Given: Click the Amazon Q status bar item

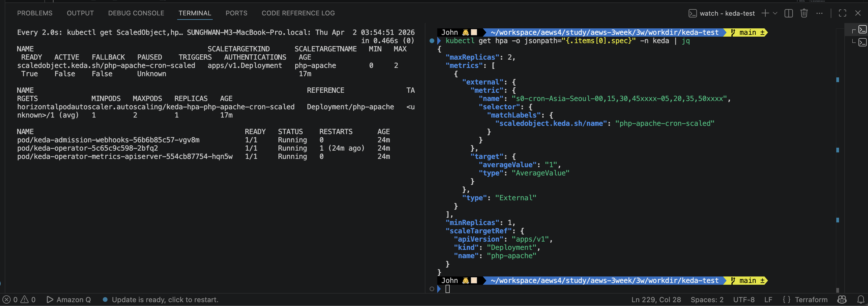Looking at the screenshot, I should (x=69, y=299).
